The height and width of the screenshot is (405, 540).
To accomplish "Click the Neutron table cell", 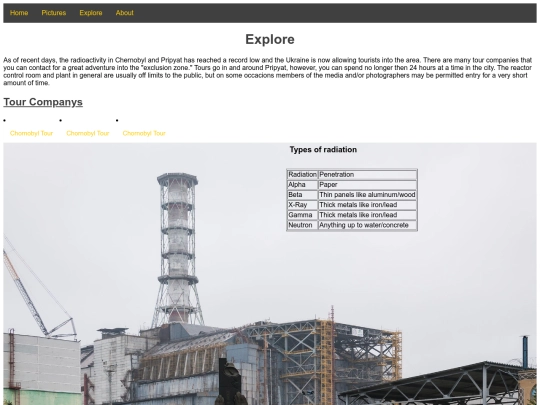I will pyautogui.click(x=302, y=225).
